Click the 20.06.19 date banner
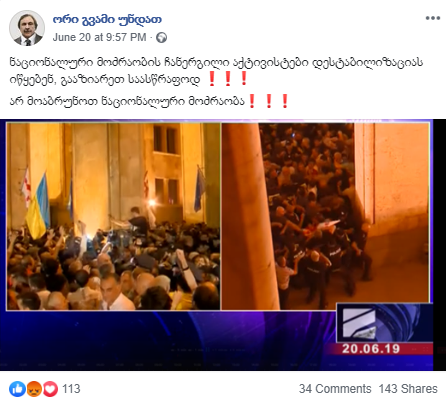 coord(371,349)
